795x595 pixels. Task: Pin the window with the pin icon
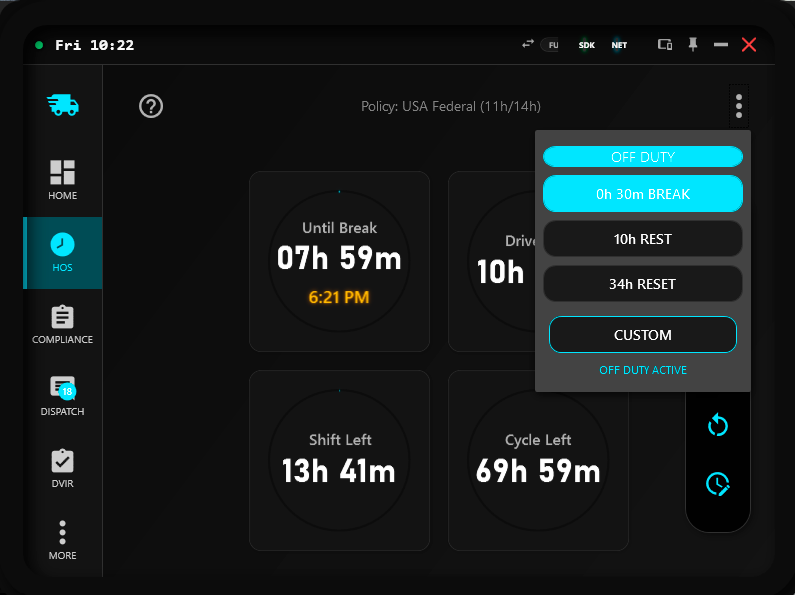(693, 45)
